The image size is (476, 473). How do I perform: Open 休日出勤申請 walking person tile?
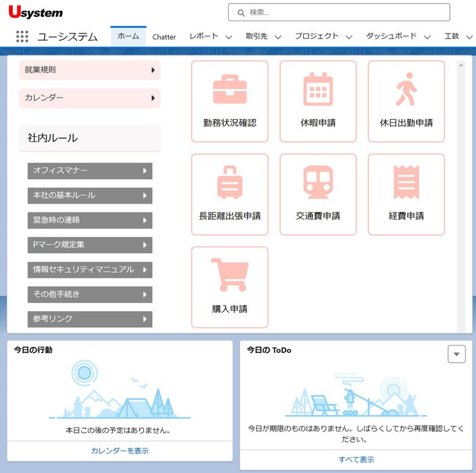pyautogui.click(x=406, y=101)
